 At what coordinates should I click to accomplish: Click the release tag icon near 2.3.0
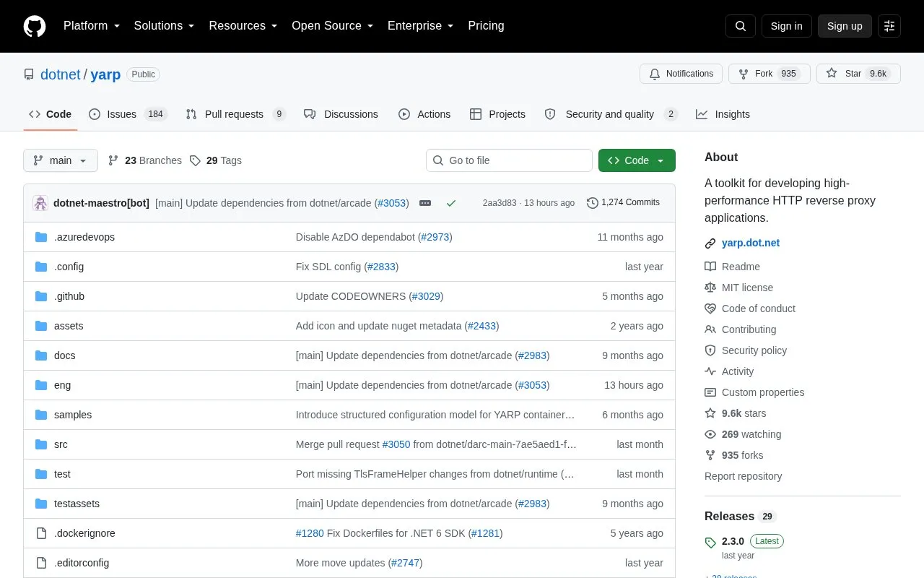pyautogui.click(x=710, y=542)
